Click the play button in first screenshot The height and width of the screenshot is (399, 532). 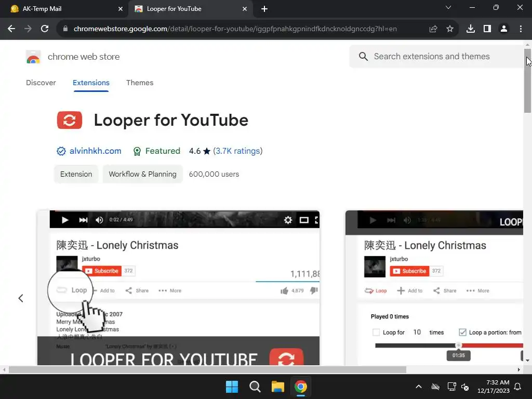point(65,220)
